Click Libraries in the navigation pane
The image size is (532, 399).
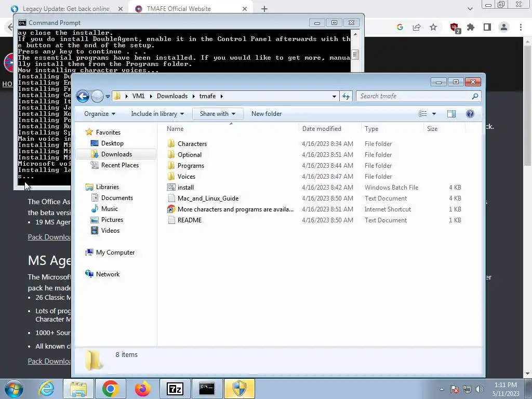click(x=107, y=187)
